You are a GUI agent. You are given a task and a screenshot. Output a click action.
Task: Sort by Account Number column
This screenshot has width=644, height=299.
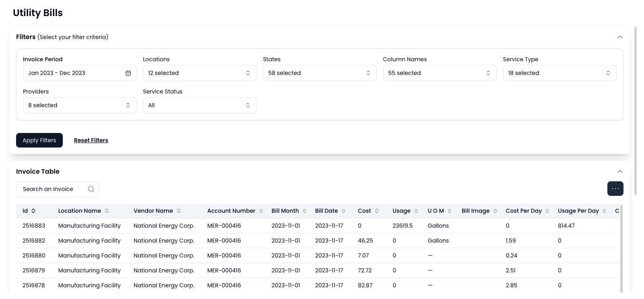point(261,211)
